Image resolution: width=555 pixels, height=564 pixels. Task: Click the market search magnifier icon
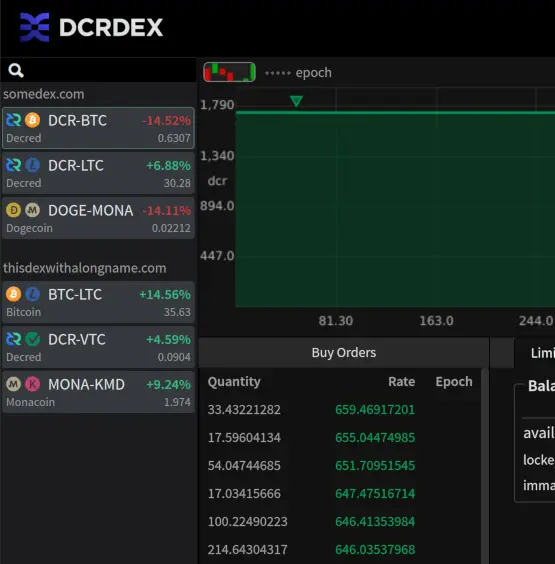16,70
